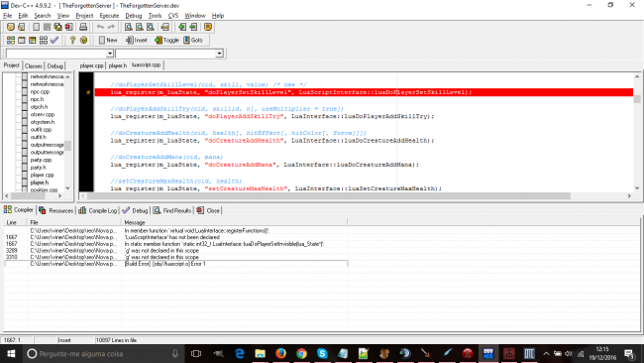
Task: Open the Tools menu
Action: 155,16
